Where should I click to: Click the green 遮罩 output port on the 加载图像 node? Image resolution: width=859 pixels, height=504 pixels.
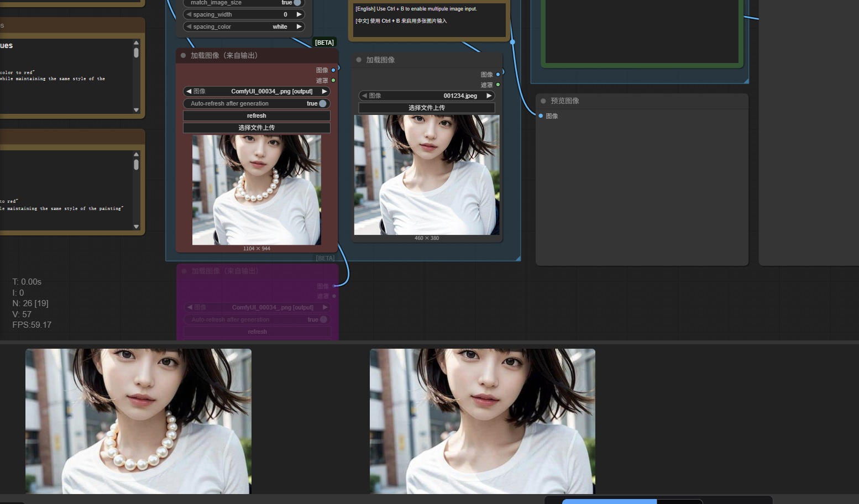[498, 85]
